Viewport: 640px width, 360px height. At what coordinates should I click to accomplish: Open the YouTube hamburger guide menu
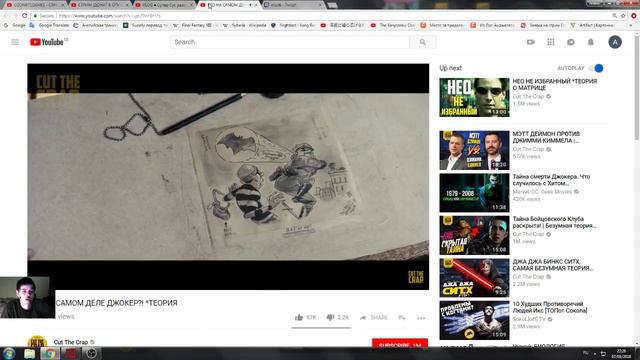15,42
